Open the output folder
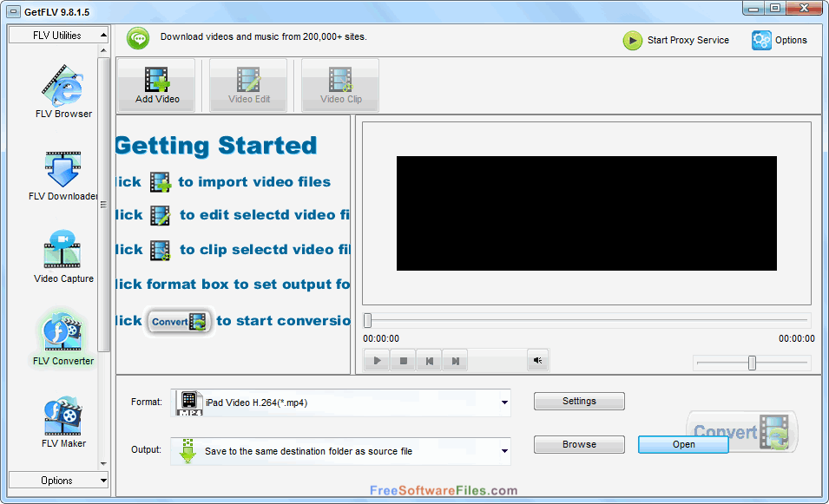829x504 pixels. coord(683,444)
